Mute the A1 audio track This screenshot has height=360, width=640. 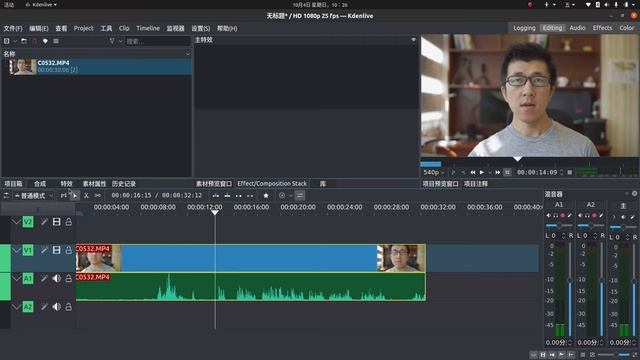[x=57, y=279]
